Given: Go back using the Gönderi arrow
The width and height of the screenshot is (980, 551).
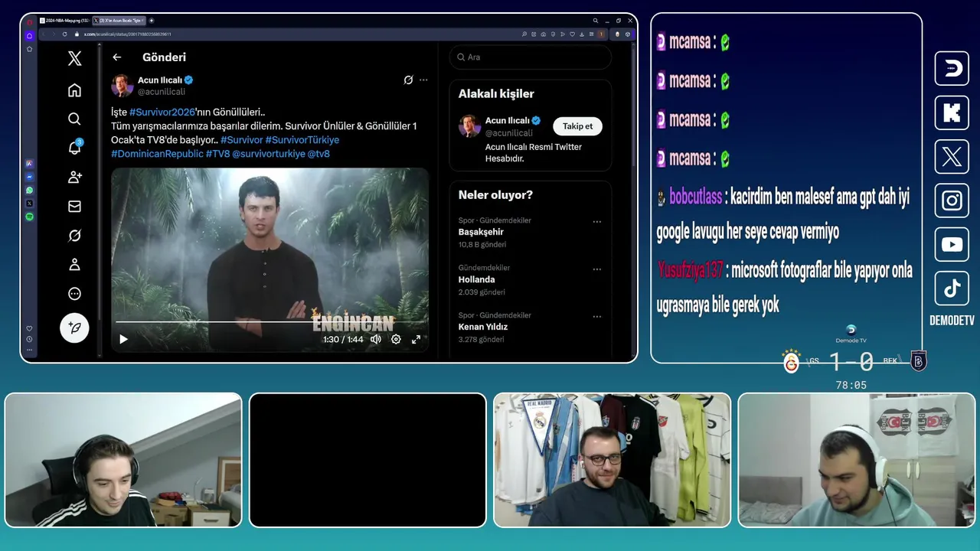Looking at the screenshot, I should click(x=116, y=57).
